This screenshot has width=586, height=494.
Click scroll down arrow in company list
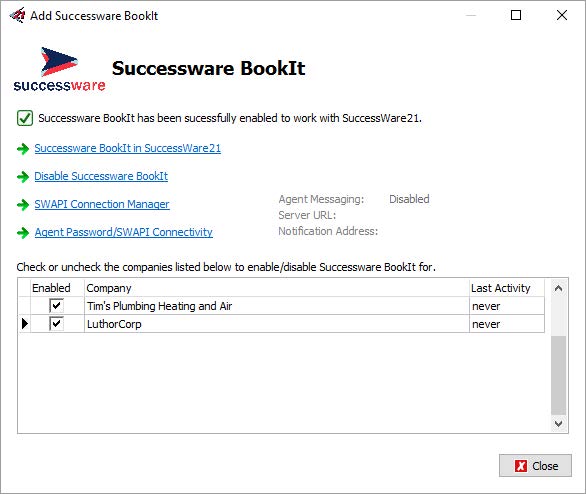pos(558,423)
